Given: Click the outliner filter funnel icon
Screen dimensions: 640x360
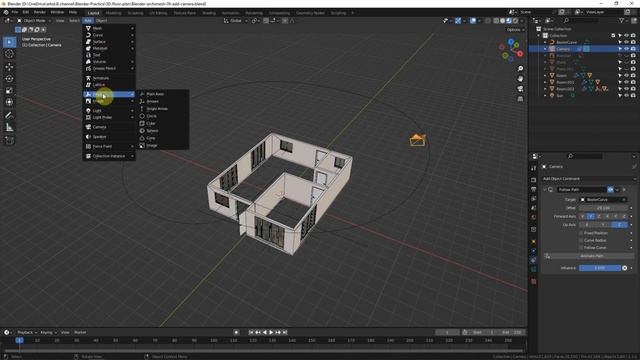Looking at the screenshot, I should [622, 20].
